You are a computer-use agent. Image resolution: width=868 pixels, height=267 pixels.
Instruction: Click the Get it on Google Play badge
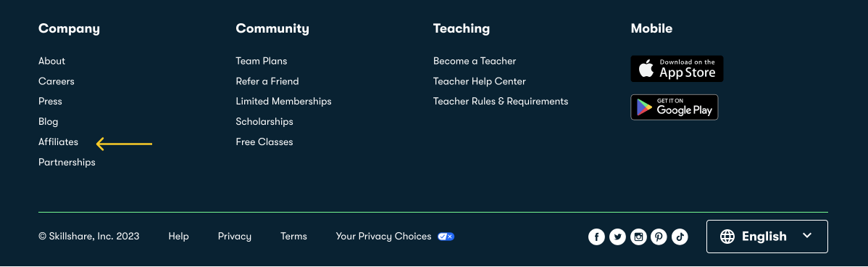click(675, 107)
